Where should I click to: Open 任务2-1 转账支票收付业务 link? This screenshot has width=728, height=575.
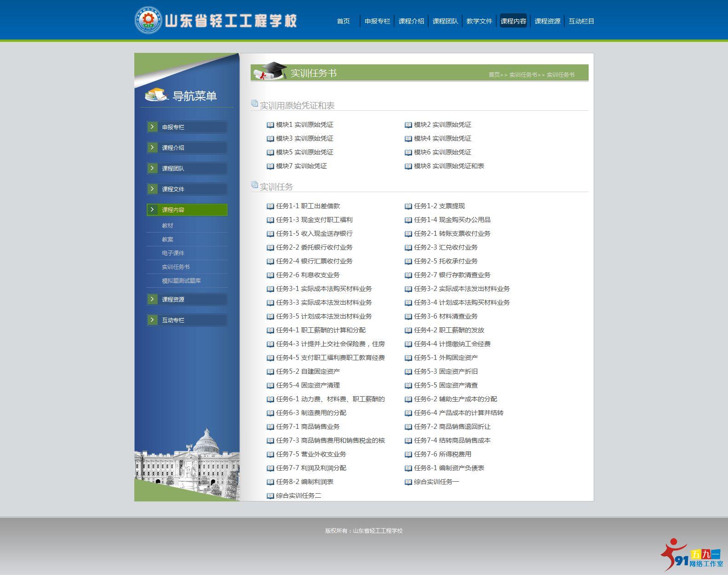[x=452, y=234]
